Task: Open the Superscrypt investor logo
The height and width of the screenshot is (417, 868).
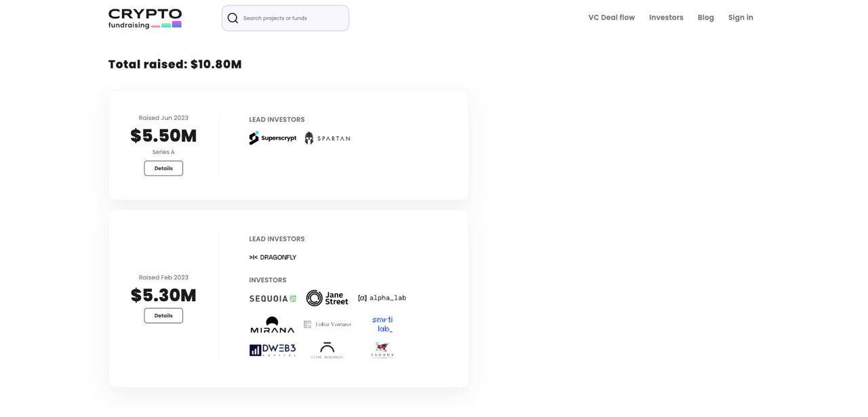Action: click(x=273, y=138)
